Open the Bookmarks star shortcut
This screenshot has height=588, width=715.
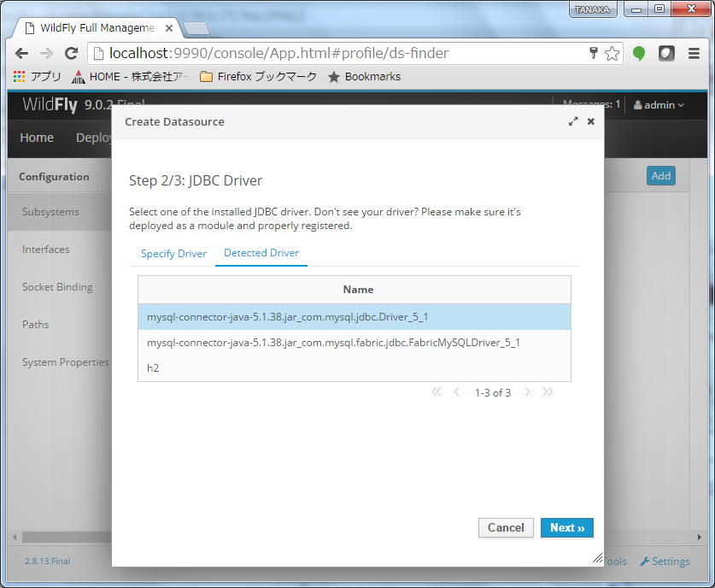click(x=365, y=77)
